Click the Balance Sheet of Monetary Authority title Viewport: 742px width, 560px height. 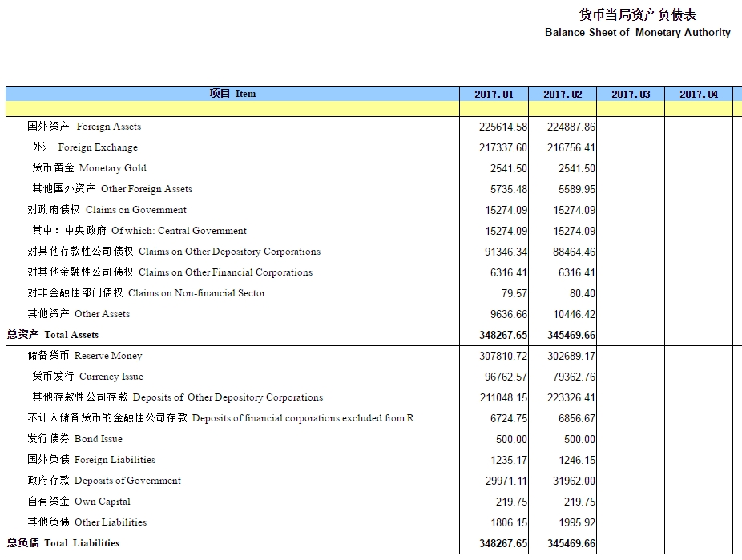(637, 33)
